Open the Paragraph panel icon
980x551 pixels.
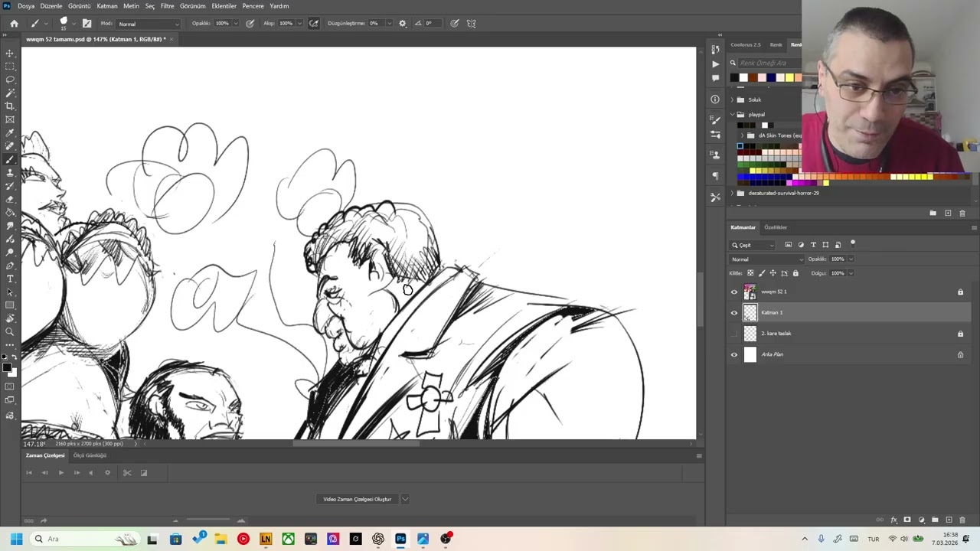pos(715,176)
